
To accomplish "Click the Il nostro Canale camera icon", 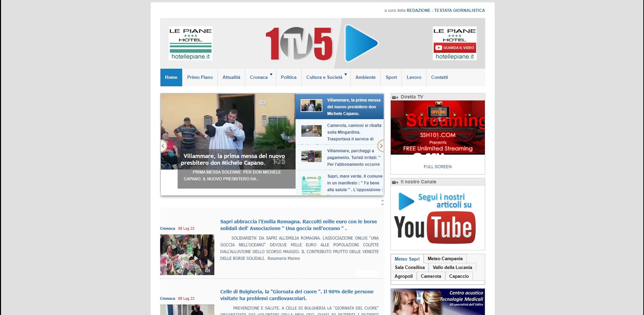I will coord(395,182).
